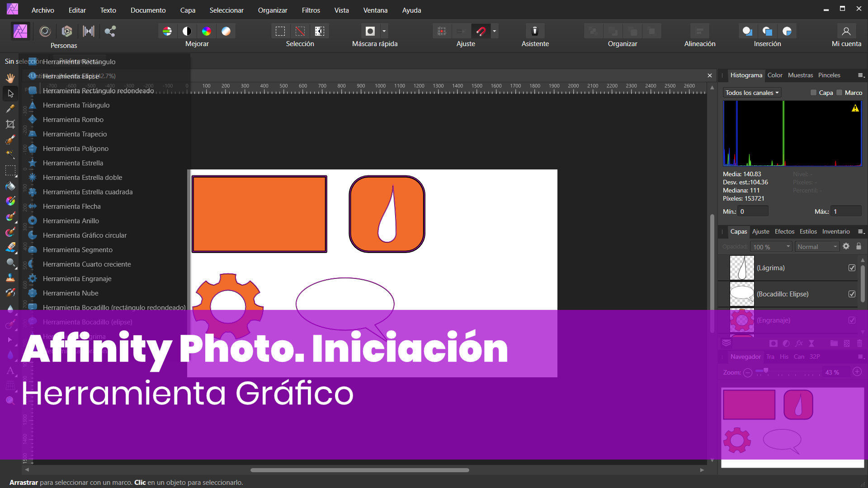
Task: Switch to the Estilos panel tab
Action: tap(808, 231)
